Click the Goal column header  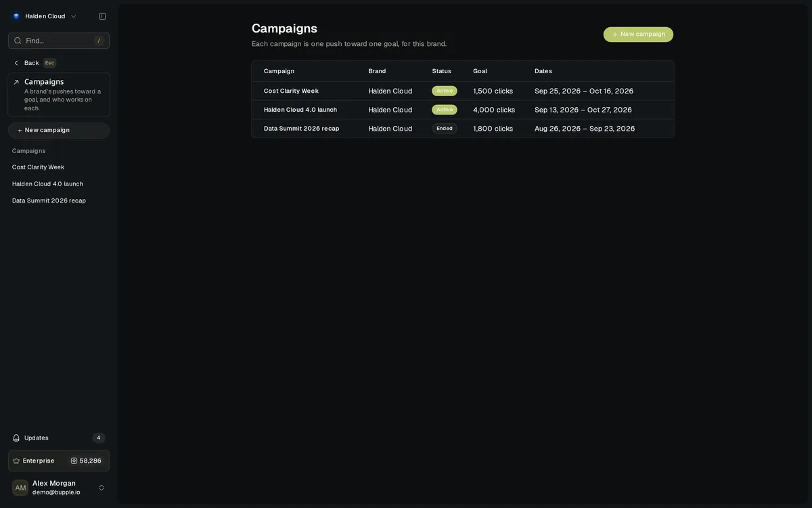point(480,71)
